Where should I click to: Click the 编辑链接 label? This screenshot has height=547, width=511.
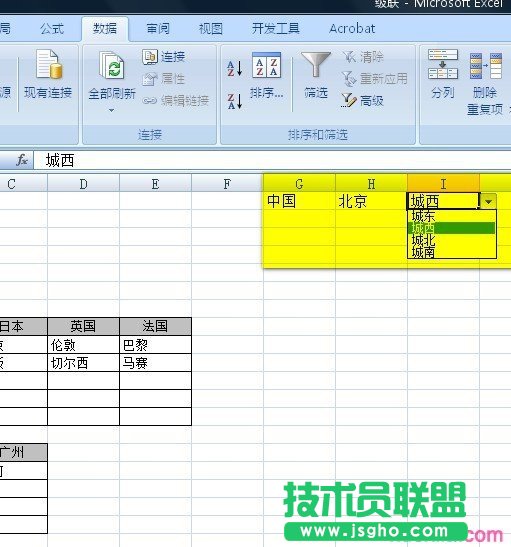(185, 101)
